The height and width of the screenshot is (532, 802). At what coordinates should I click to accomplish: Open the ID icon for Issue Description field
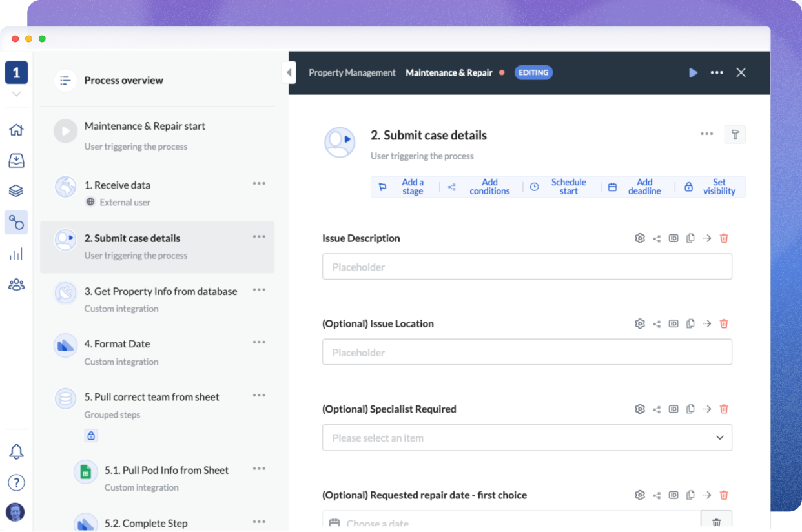tap(673, 238)
